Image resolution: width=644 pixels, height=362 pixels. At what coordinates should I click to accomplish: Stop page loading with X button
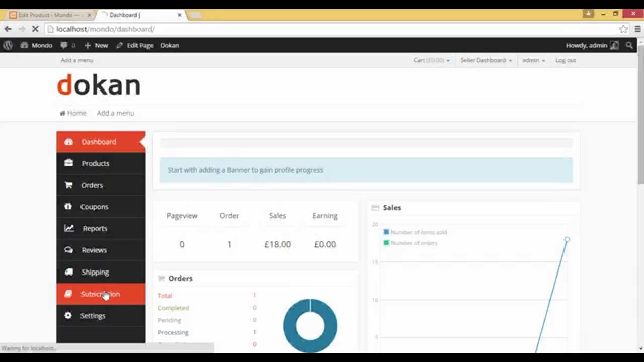tap(35, 29)
